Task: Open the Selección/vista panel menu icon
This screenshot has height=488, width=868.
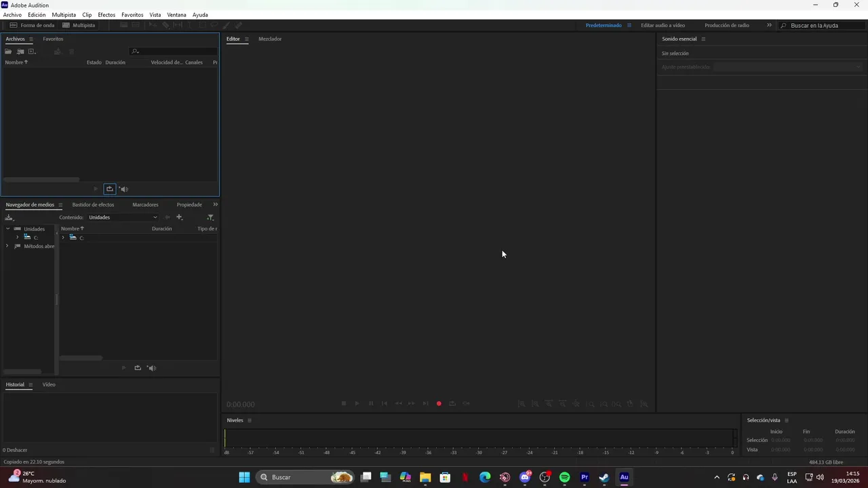Action: click(x=787, y=420)
